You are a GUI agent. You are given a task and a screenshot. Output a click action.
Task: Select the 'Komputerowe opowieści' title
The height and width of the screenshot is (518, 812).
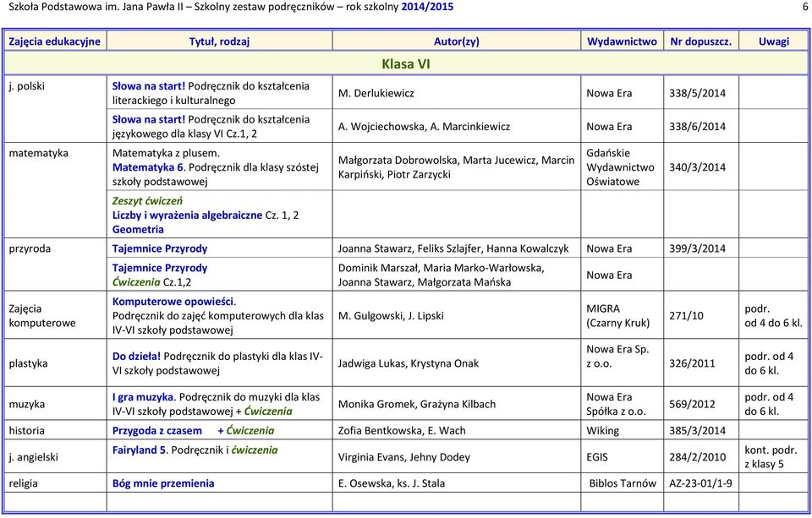173,302
